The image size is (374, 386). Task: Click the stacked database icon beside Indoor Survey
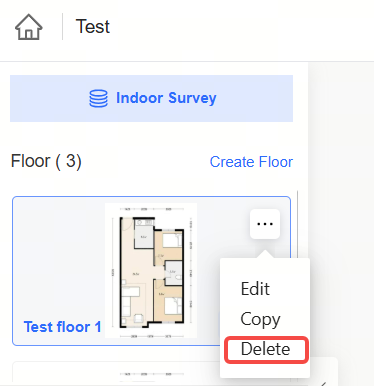[x=98, y=99]
